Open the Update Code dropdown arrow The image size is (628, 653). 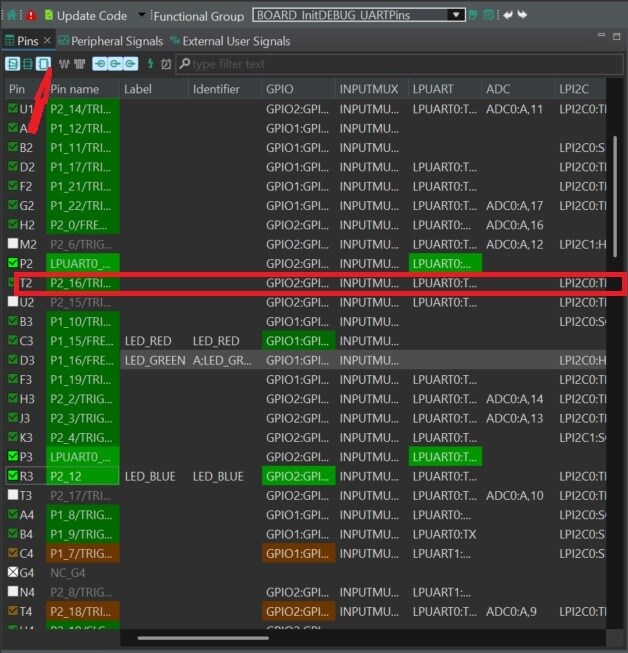pyautogui.click(x=142, y=15)
